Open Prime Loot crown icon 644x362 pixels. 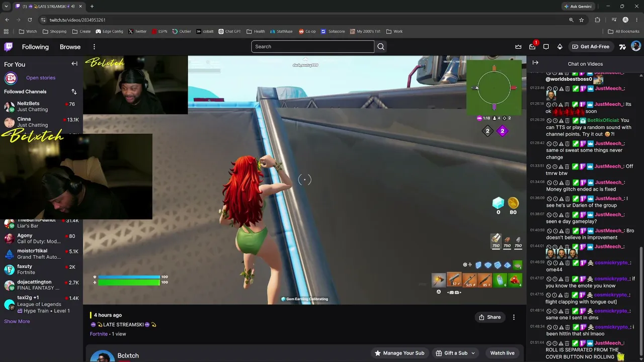point(518,47)
